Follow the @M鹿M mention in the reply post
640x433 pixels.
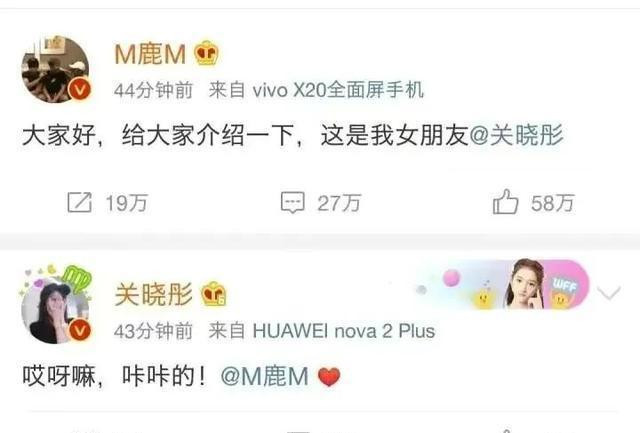[x=264, y=376]
